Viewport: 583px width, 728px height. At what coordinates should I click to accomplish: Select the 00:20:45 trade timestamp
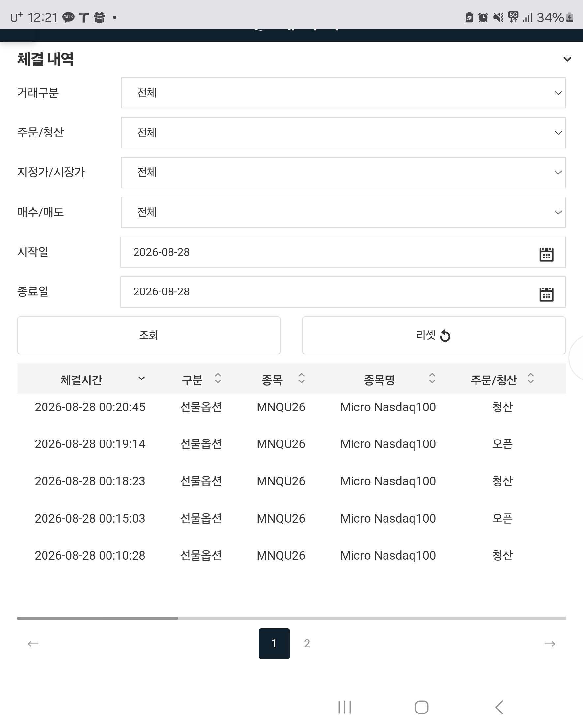(90, 407)
